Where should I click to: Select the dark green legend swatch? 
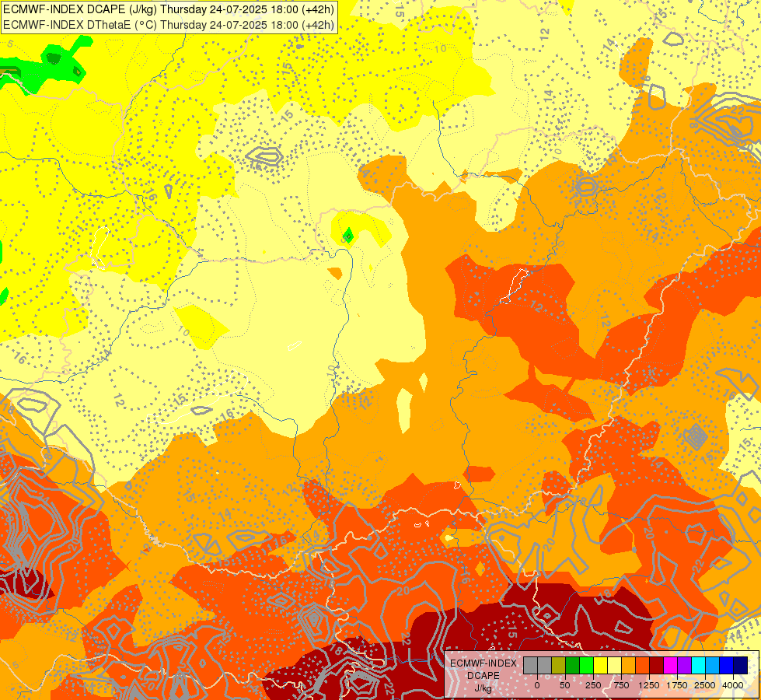coord(572,666)
